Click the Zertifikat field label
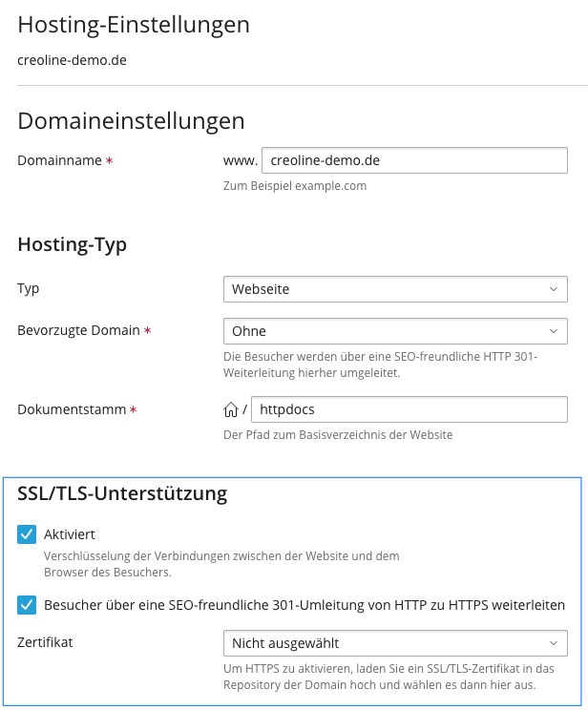Image resolution: width=588 pixels, height=710 pixels. click(45, 642)
